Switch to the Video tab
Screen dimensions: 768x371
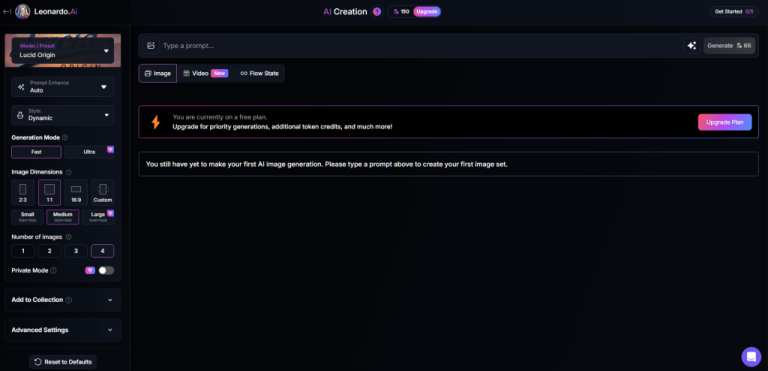(x=205, y=74)
